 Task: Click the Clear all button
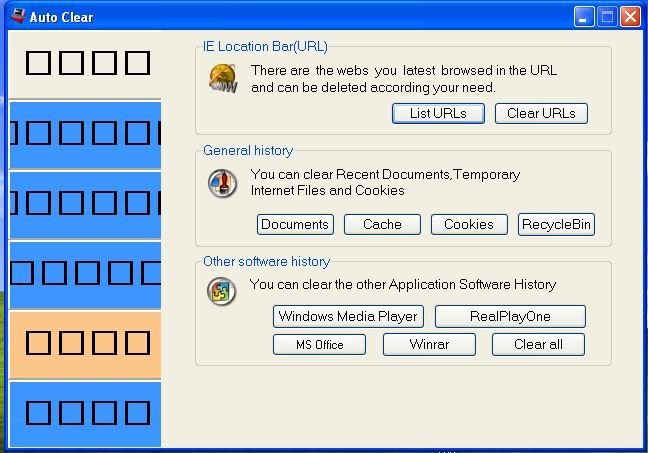point(538,344)
